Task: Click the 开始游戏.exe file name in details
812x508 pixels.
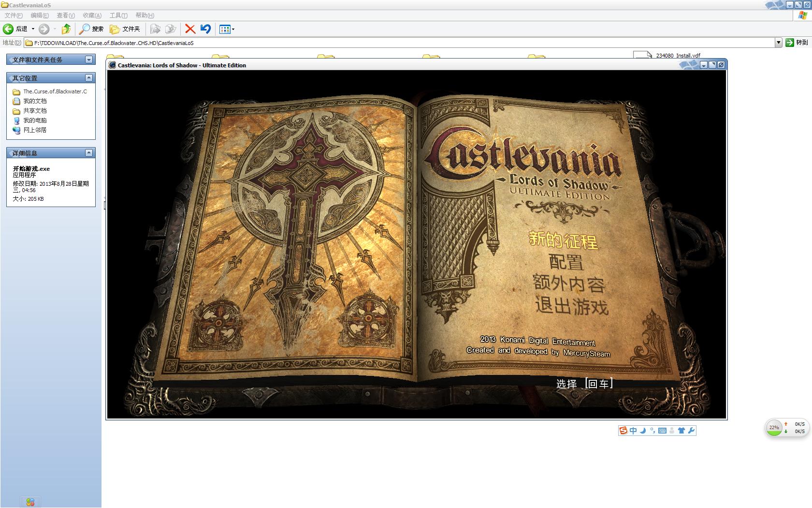Action: tap(31, 169)
